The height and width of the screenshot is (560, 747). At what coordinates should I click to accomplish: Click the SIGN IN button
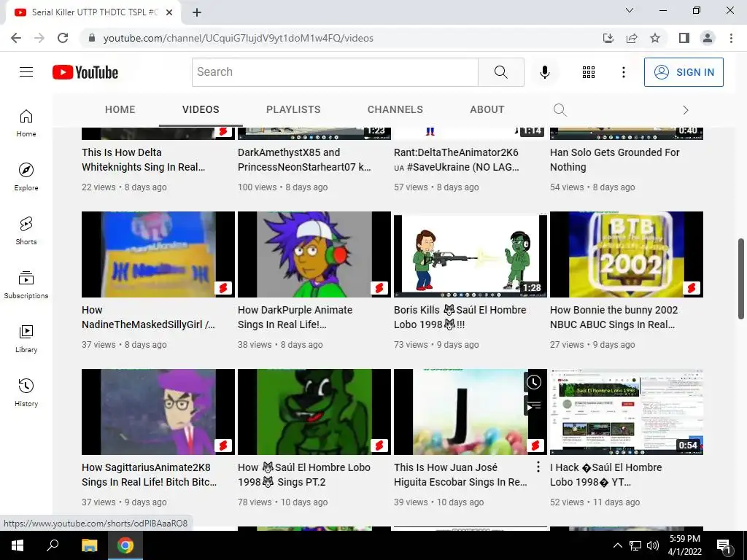tap(684, 72)
